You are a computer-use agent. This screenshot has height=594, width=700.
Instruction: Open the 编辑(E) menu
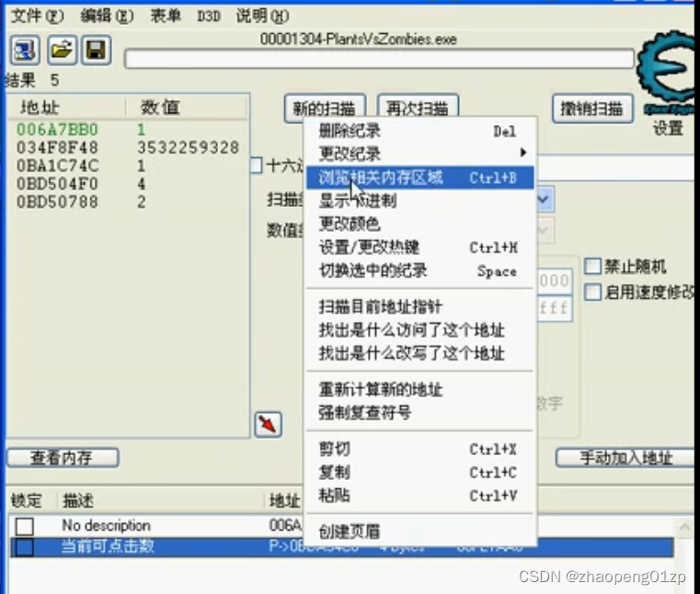[x=107, y=16]
